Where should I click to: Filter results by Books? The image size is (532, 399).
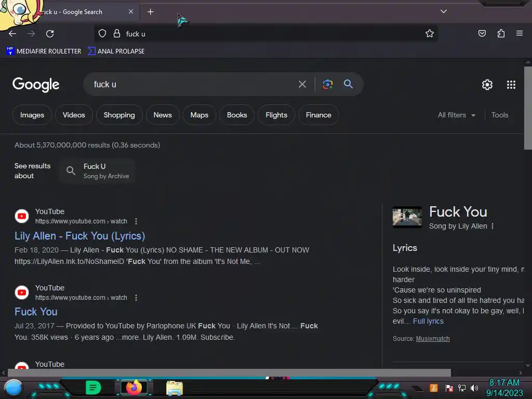pos(237,115)
